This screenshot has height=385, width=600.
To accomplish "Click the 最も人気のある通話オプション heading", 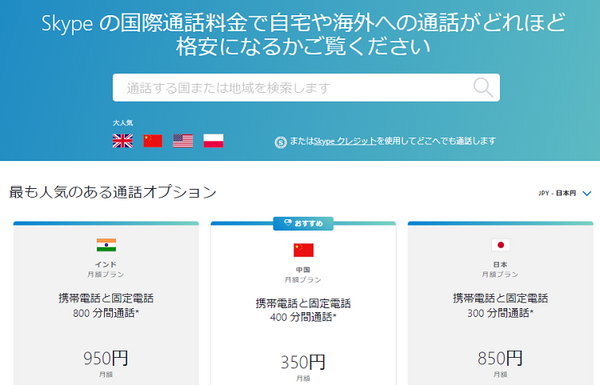I will (113, 192).
